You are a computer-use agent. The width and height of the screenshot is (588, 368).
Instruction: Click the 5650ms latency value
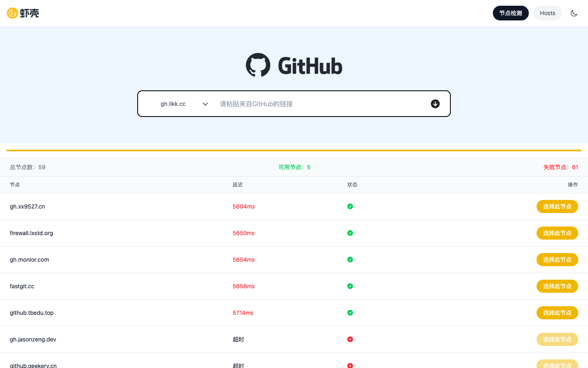point(244,233)
